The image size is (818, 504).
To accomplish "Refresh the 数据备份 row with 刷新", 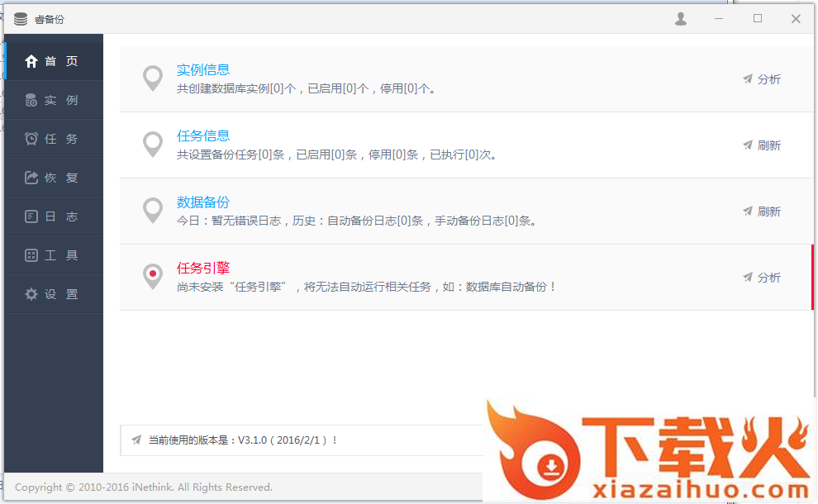I will (x=762, y=212).
